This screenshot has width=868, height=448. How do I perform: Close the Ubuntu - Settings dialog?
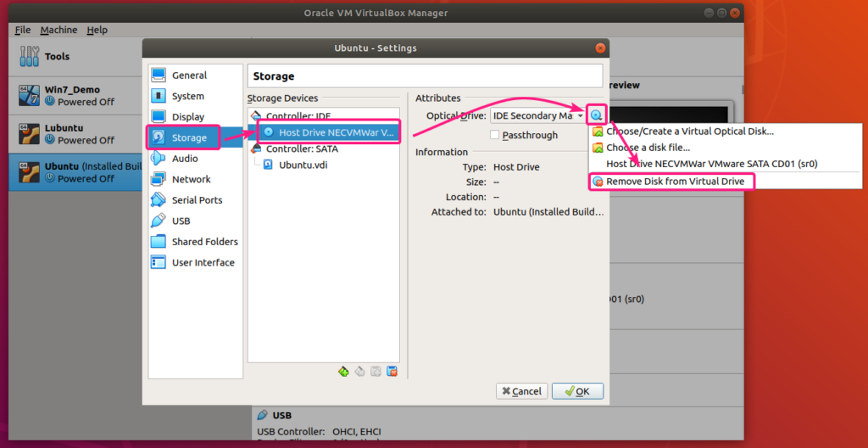pyautogui.click(x=600, y=48)
